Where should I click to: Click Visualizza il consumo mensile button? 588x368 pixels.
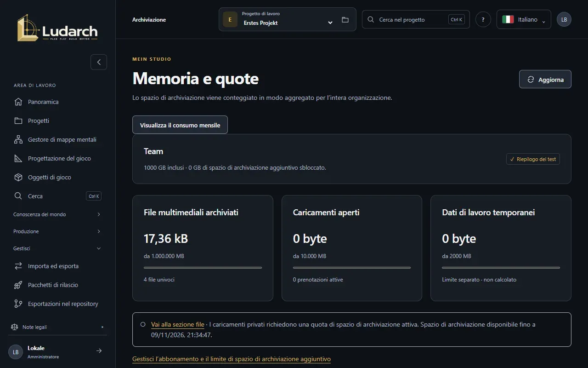(180, 125)
